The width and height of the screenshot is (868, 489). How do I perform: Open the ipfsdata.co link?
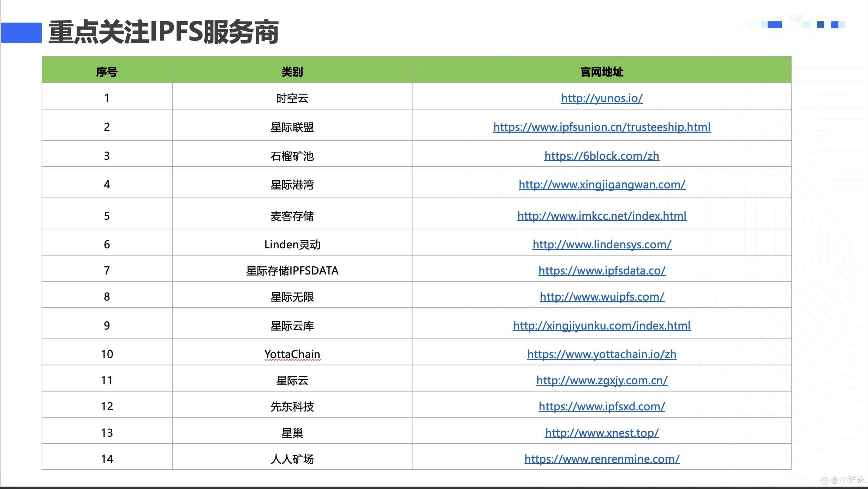click(602, 271)
